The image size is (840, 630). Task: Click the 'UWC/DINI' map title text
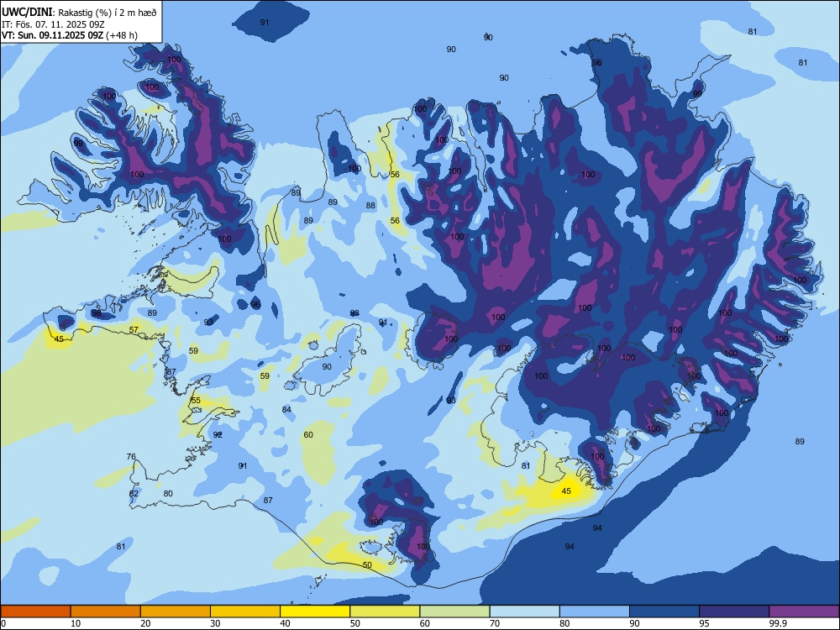coord(27,13)
